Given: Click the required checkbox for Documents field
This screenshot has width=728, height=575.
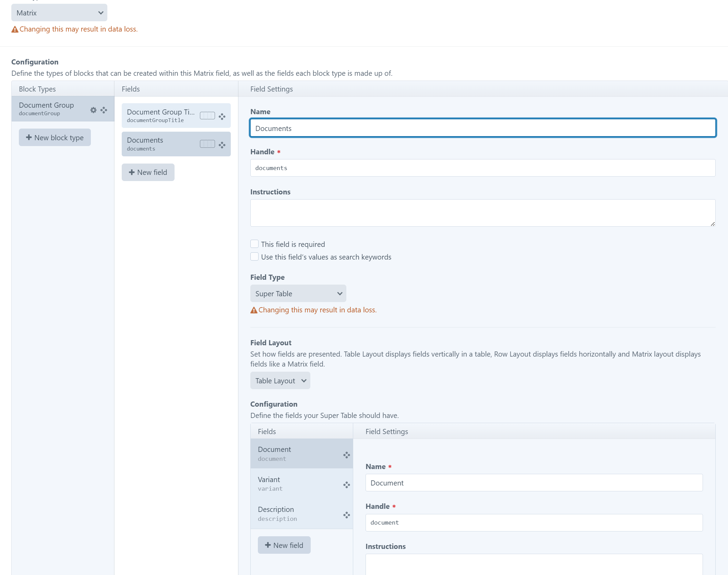Looking at the screenshot, I should tap(254, 243).
